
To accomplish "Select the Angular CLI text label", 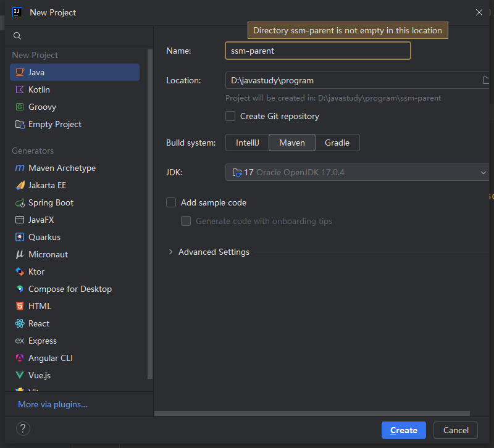I will click(x=51, y=359).
